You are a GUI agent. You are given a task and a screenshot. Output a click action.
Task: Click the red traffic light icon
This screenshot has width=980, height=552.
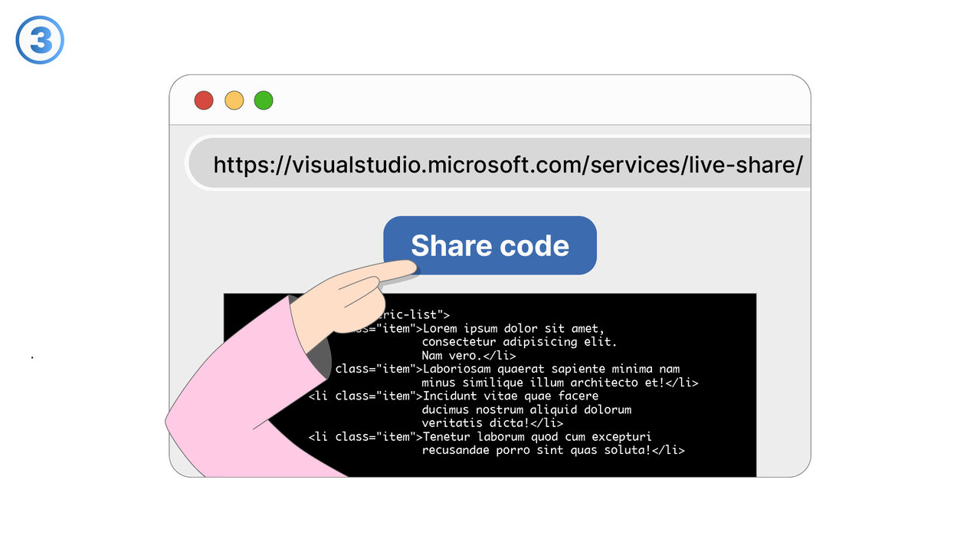tap(203, 100)
